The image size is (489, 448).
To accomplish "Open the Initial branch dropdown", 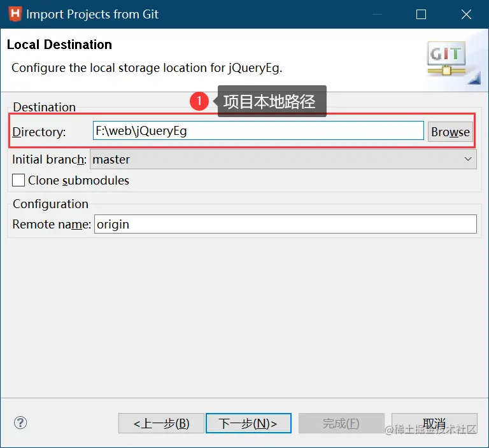I will [x=283, y=159].
